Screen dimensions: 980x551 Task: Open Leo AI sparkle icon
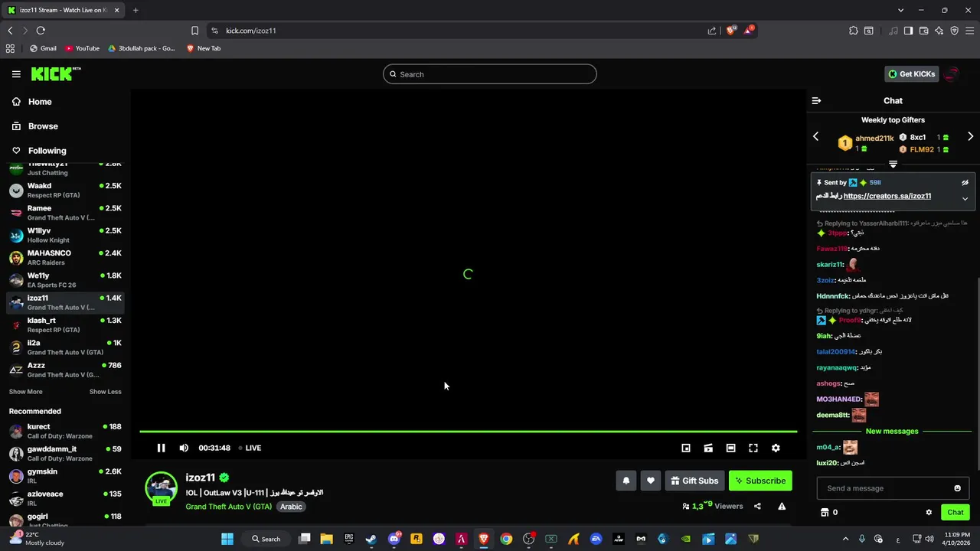click(939, 31)
